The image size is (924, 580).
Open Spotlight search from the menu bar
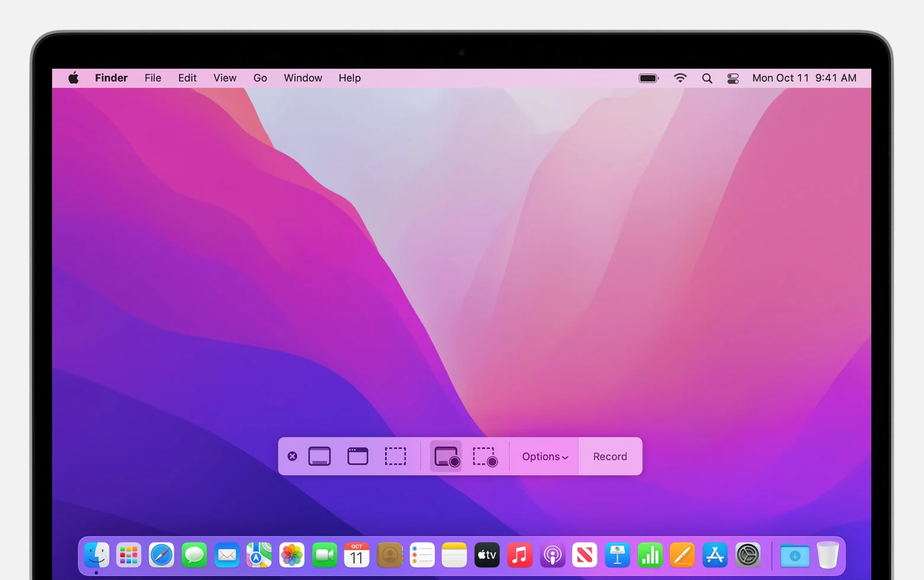click(707, 78)
